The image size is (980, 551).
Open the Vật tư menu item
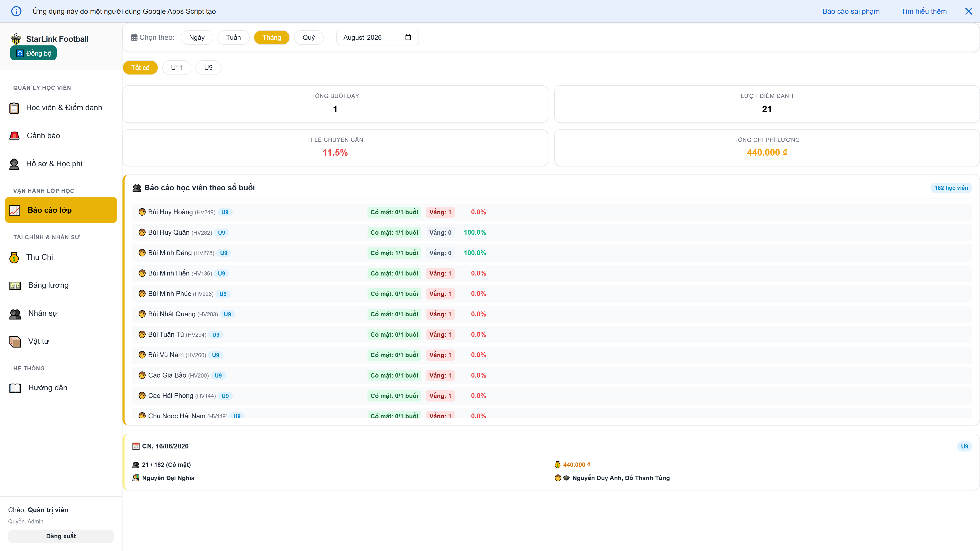(61, 342)
